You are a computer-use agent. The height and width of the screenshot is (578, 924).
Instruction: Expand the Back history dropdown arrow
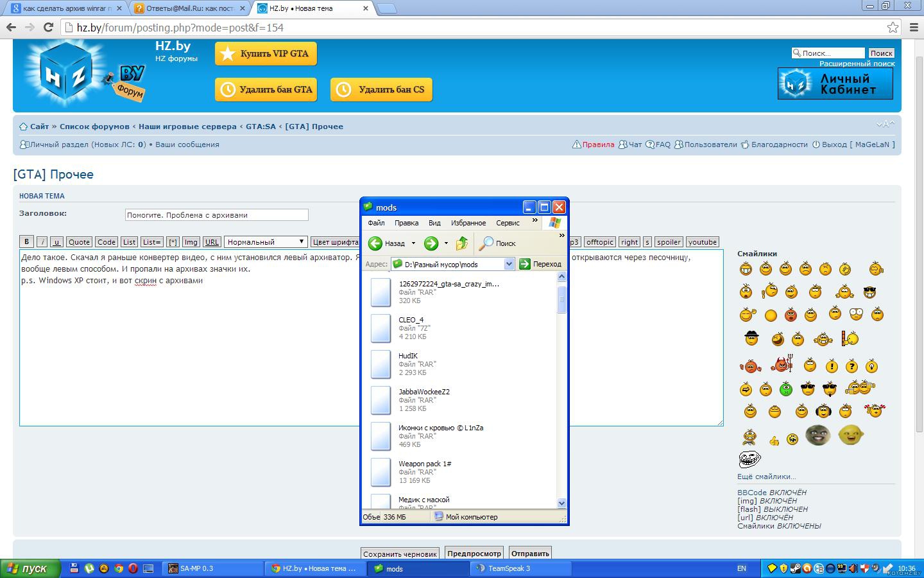(x=413, y=243)
